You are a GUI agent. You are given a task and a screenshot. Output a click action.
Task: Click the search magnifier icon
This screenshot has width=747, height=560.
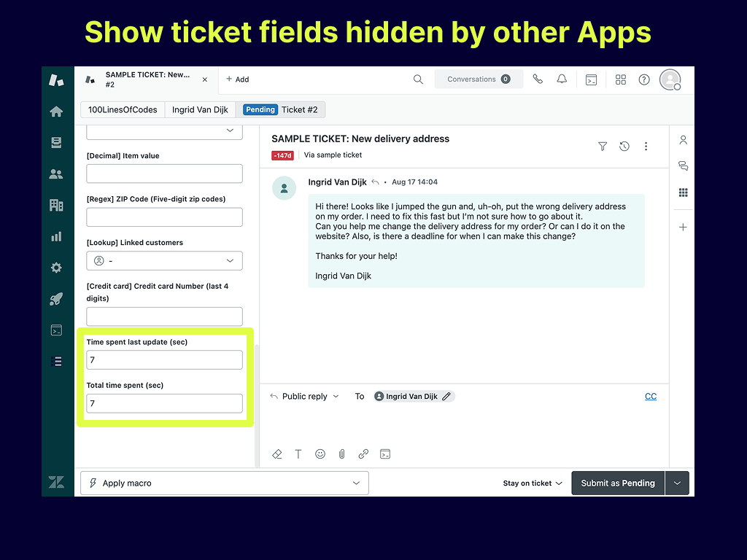click(418, 79)
